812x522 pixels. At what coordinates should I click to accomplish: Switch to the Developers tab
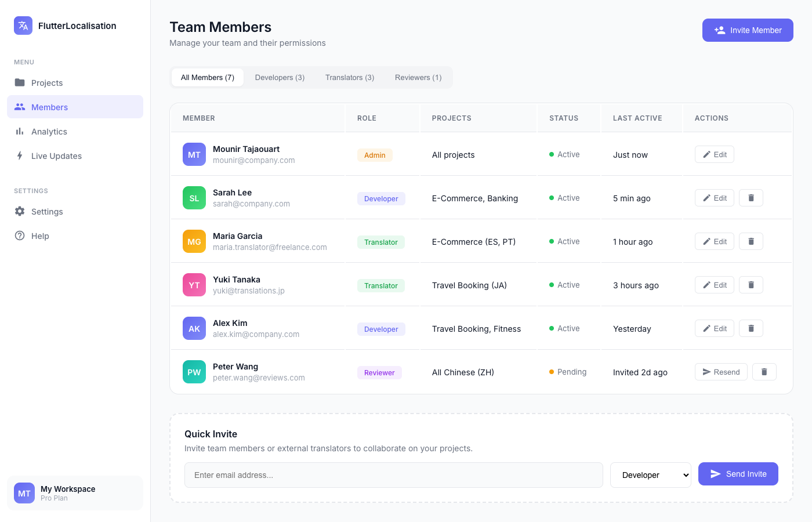click(x=280, y=77)
